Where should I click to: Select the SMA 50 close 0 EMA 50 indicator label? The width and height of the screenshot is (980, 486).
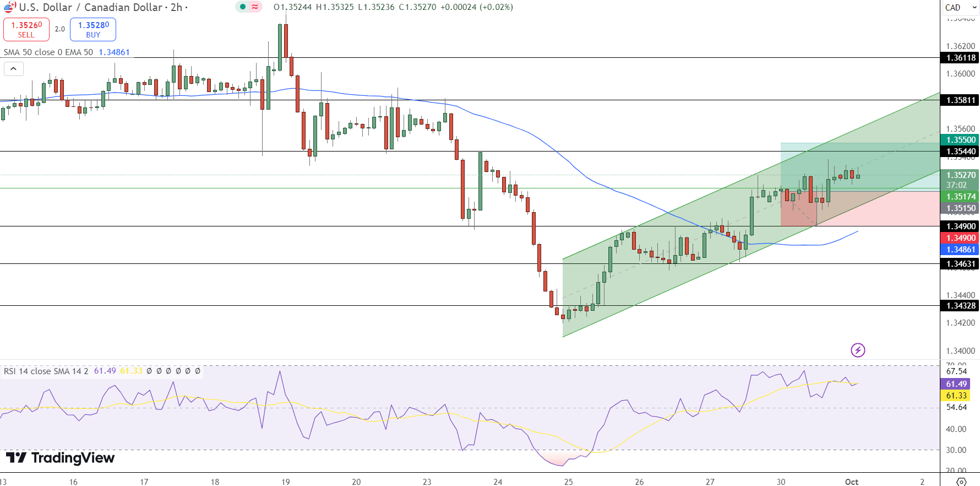tap(48, 52)
